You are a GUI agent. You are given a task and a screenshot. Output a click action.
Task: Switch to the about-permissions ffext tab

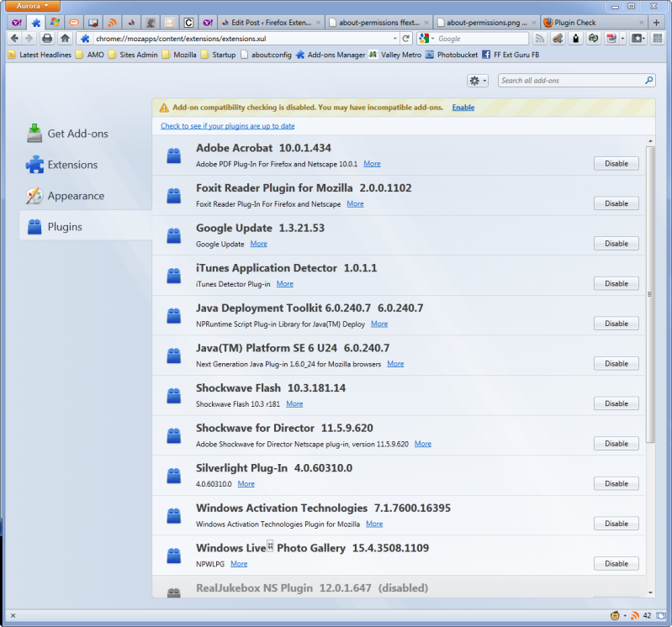coord(378,23)
